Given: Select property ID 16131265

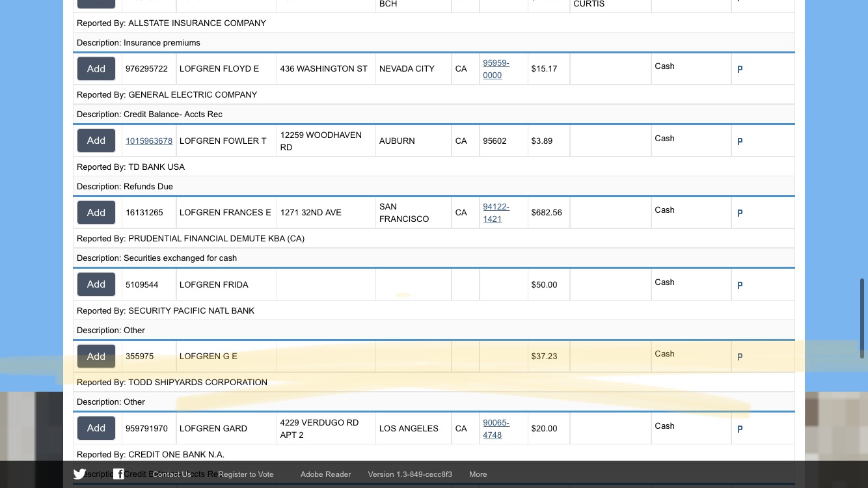Looking at the screenshot, I should [x=144, y=213].
